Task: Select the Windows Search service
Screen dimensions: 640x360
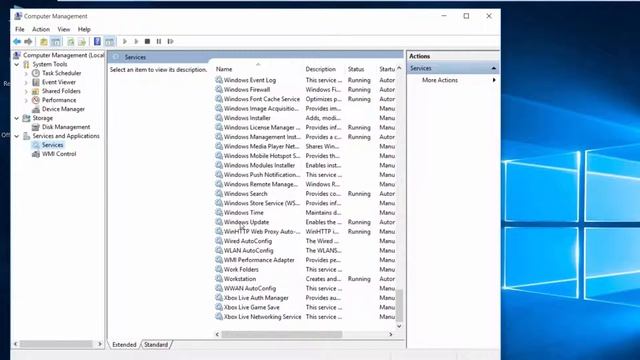Action: (x=245, y=193)
